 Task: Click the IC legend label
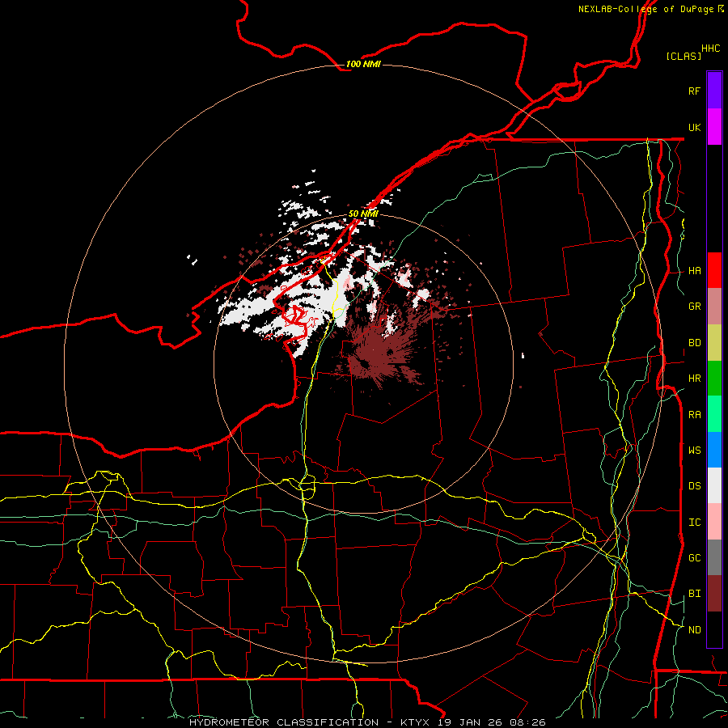tap(694, 523)
